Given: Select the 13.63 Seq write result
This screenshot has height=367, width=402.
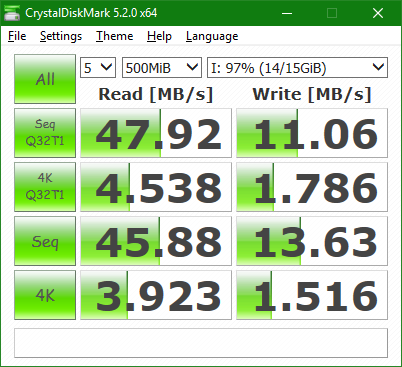Looking at the screenshot, I should point(312,241).
